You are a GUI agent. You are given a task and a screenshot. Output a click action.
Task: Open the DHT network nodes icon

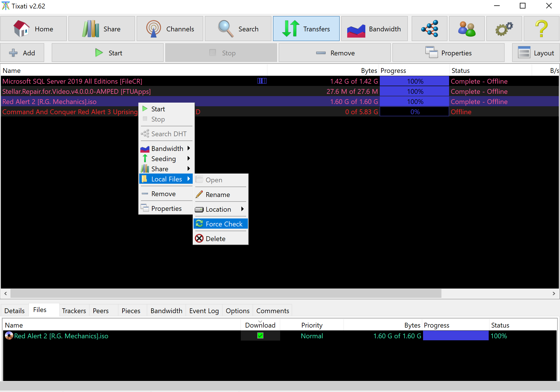point(429,29)
